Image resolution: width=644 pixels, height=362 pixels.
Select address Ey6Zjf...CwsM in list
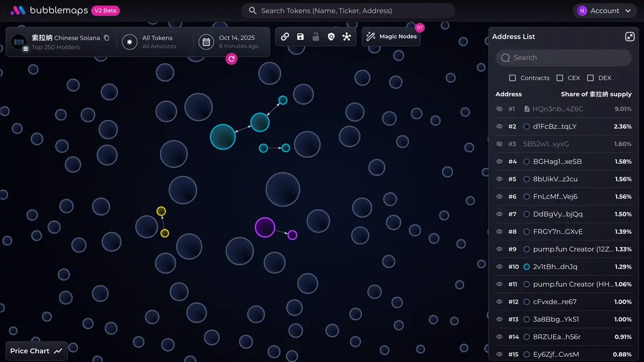pos(556,354)
